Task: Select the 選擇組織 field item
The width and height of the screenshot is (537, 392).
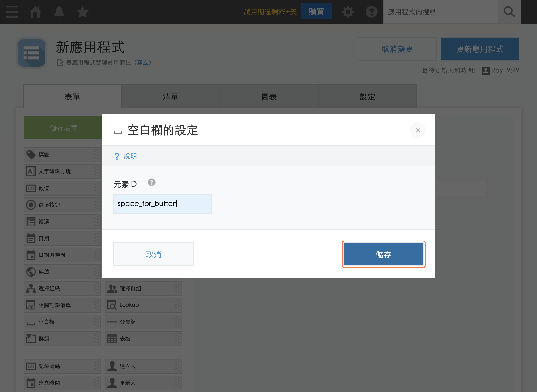Action: pyautogui.click(x=62, y=288)
